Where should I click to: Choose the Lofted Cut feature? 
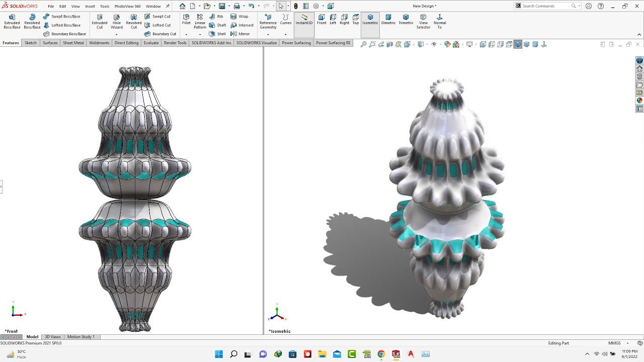tap(157, 25)
